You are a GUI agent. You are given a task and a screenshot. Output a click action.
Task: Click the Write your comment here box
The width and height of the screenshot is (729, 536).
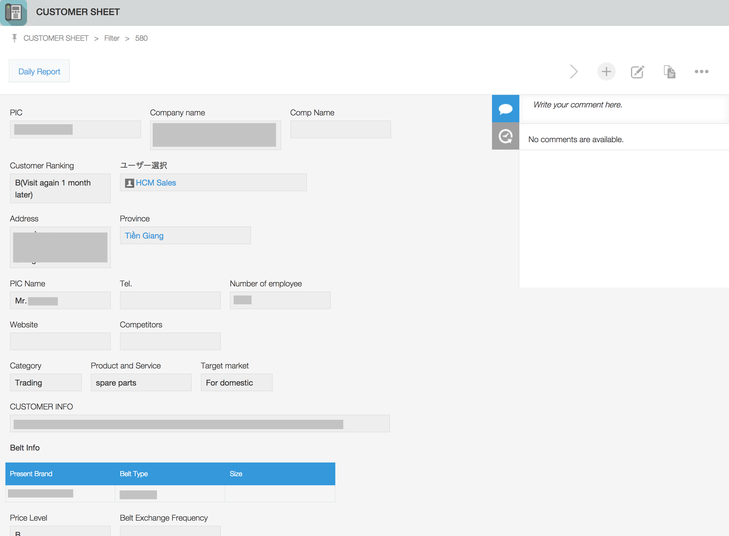click(x=624, y=105)
